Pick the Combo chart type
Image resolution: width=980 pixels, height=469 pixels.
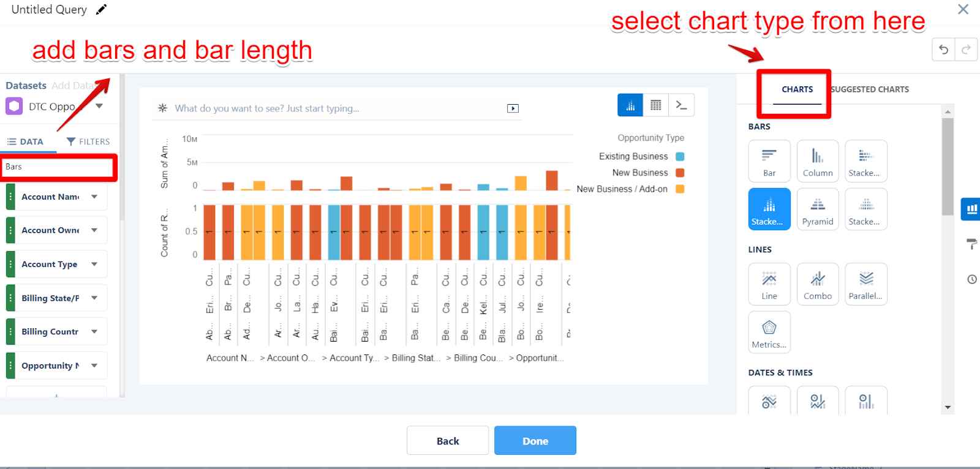tap(818, 283)
